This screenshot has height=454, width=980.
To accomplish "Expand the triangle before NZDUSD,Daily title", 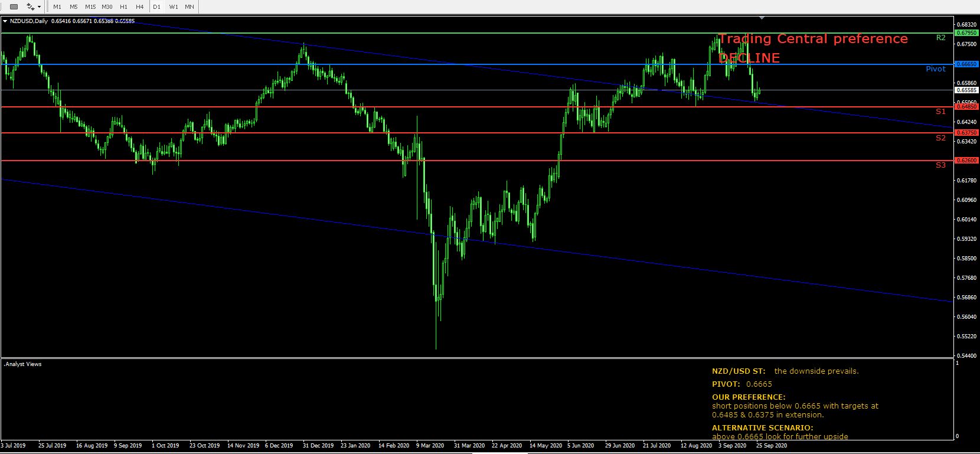I will (x=5, y=21).
